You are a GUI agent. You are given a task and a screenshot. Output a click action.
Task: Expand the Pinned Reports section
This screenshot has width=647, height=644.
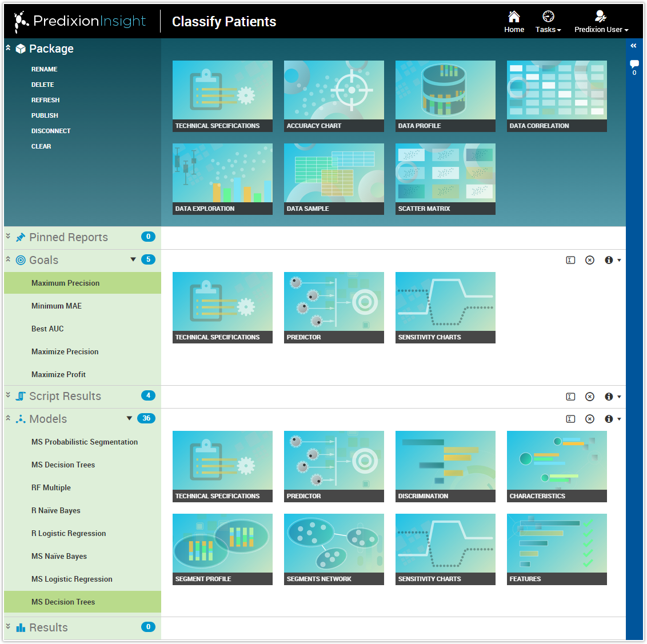tap(8, 236)
